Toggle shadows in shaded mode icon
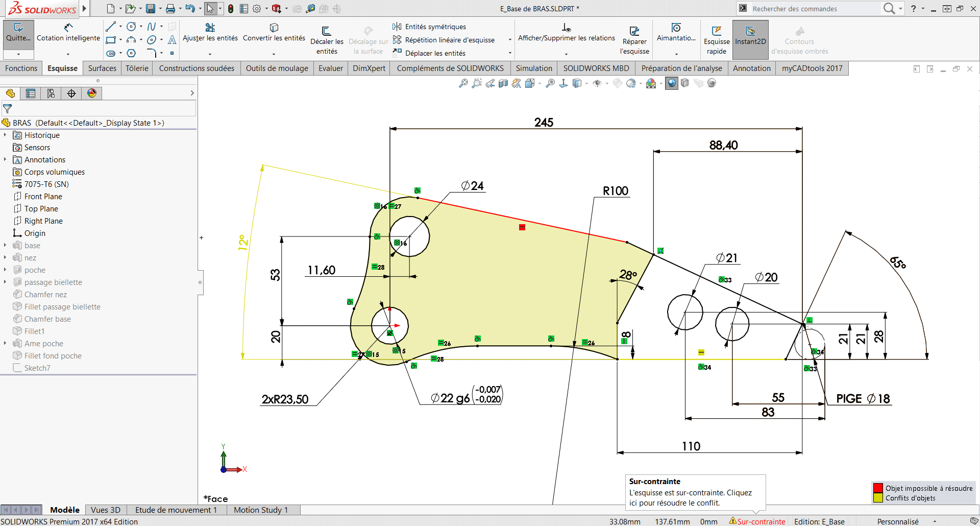 (x=685, y=83)
